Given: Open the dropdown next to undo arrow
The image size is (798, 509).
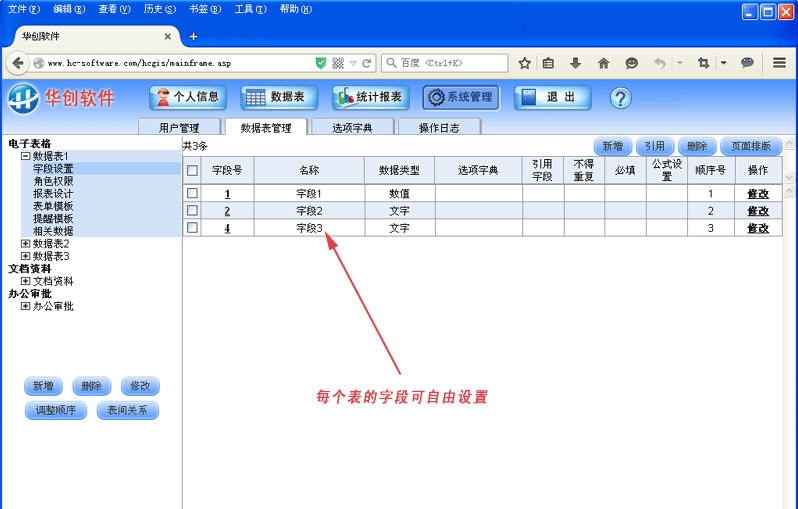Looking at the screenshot, I should (x=679, y=63).
